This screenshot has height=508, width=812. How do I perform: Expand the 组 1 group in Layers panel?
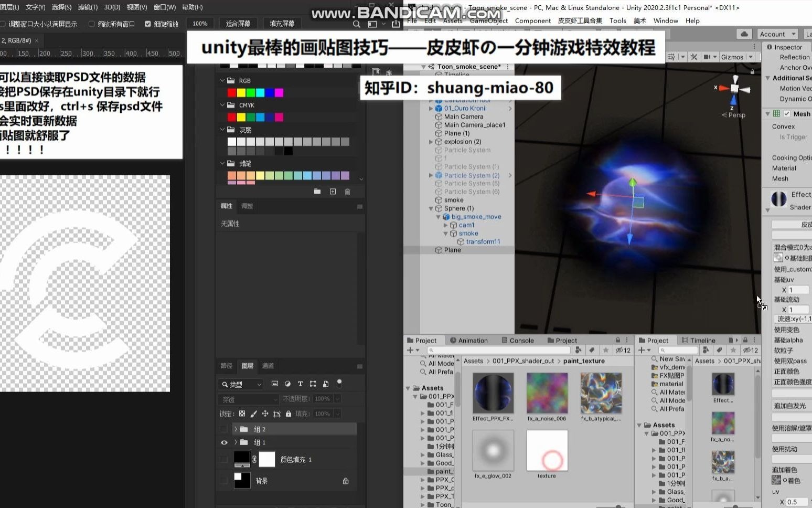236,442
